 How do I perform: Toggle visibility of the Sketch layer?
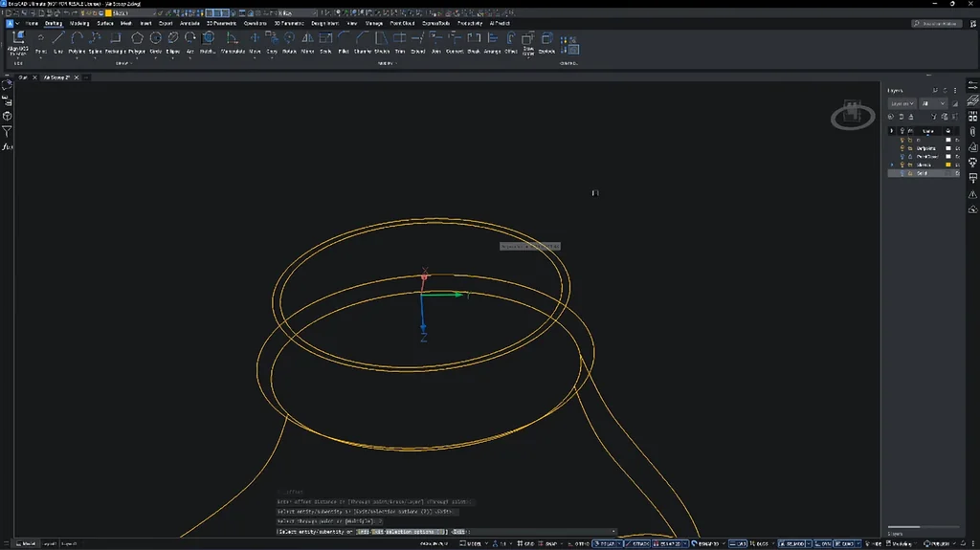pyautogui.click(x=902, y=165)
